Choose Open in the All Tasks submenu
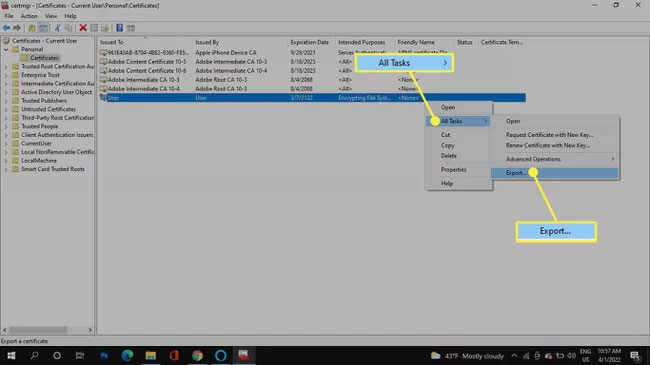The width and height of the screenshot is (650, 365). [555, 121]
